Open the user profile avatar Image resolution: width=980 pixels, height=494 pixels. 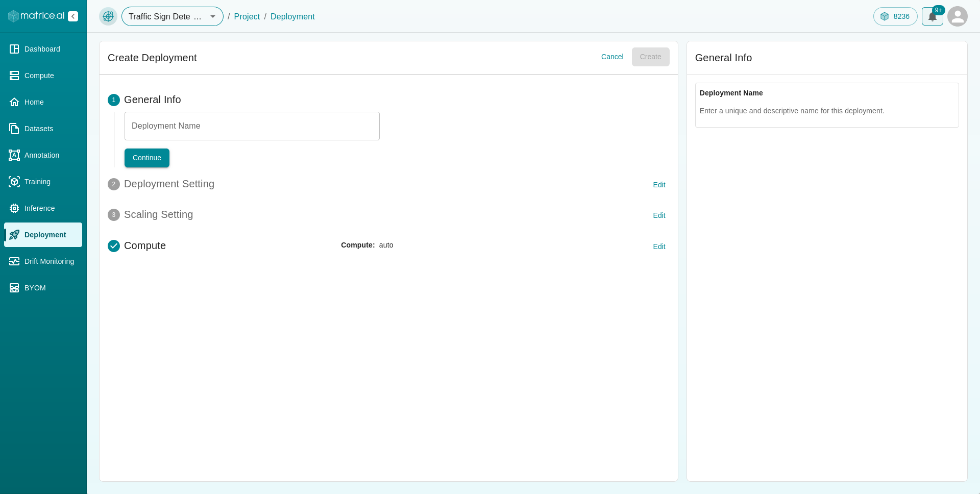(x=958, y=16)
